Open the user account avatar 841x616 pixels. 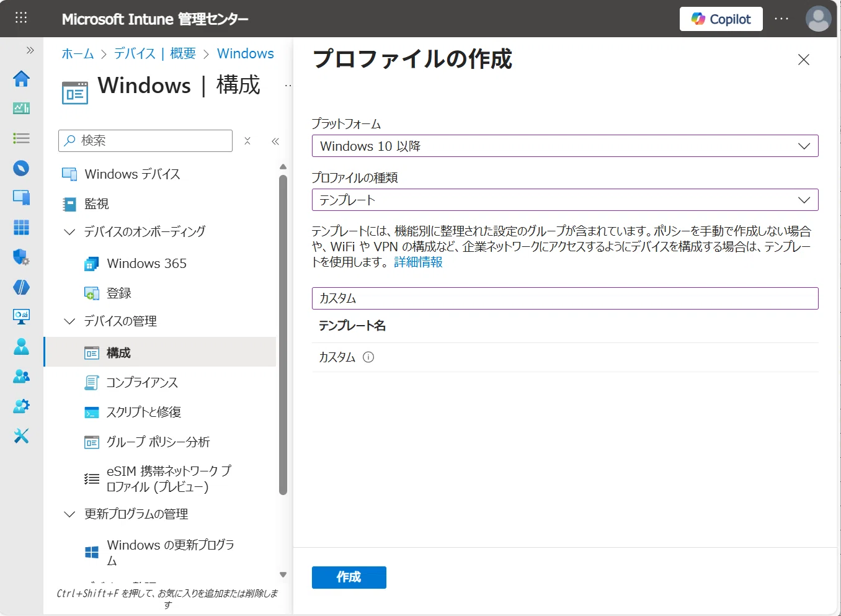click(818, 19)
